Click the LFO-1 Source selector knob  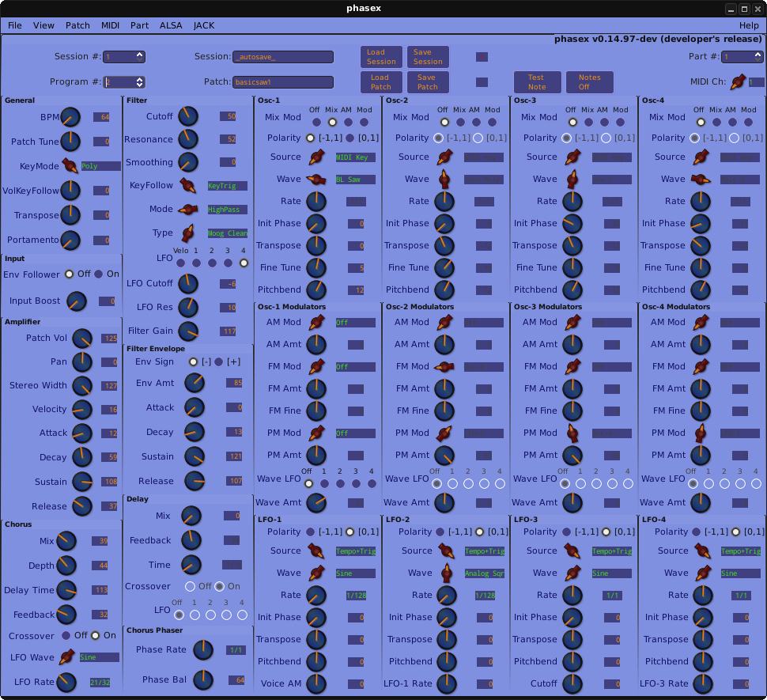[x=316, y=551]
